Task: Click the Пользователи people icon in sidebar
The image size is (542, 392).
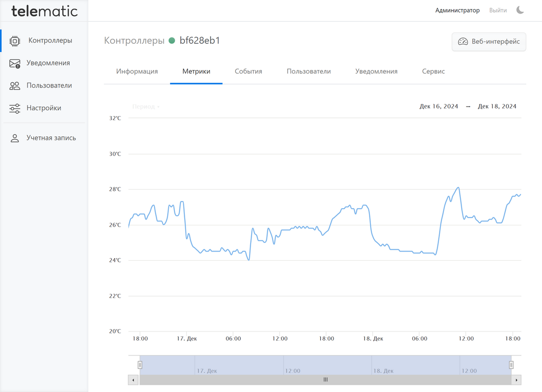Action: click(x=15, y=86)
